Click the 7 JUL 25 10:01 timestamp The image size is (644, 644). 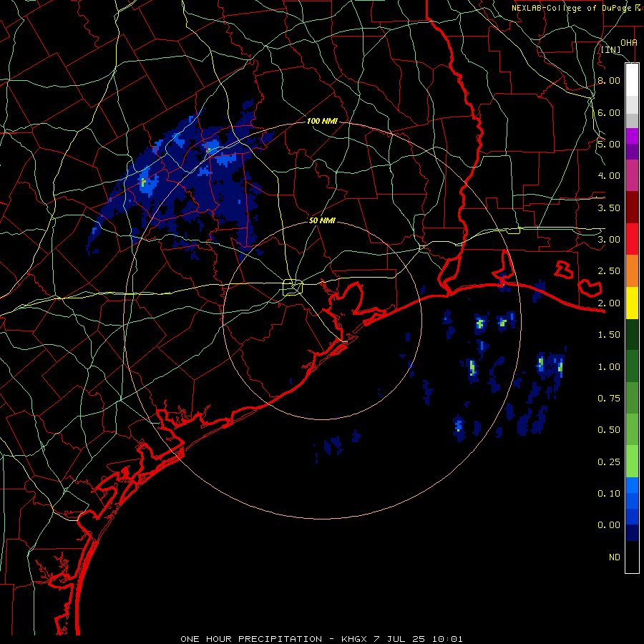coord(418,639)
